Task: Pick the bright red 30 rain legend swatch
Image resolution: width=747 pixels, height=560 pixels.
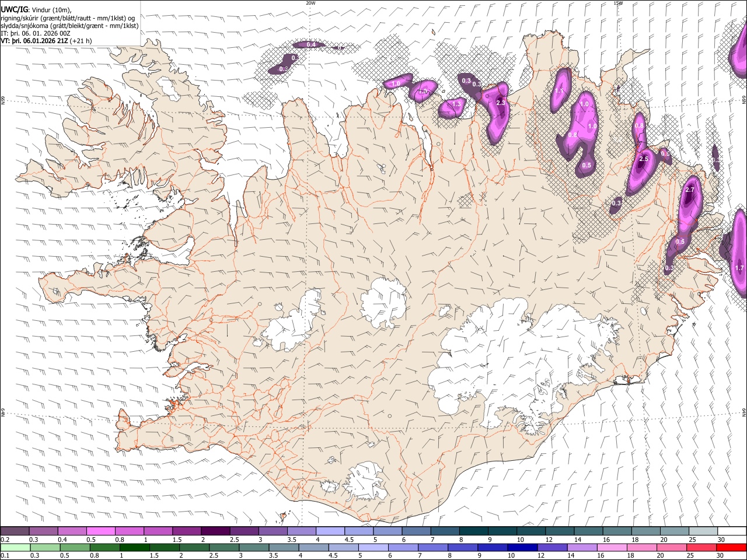Action: 731,547
